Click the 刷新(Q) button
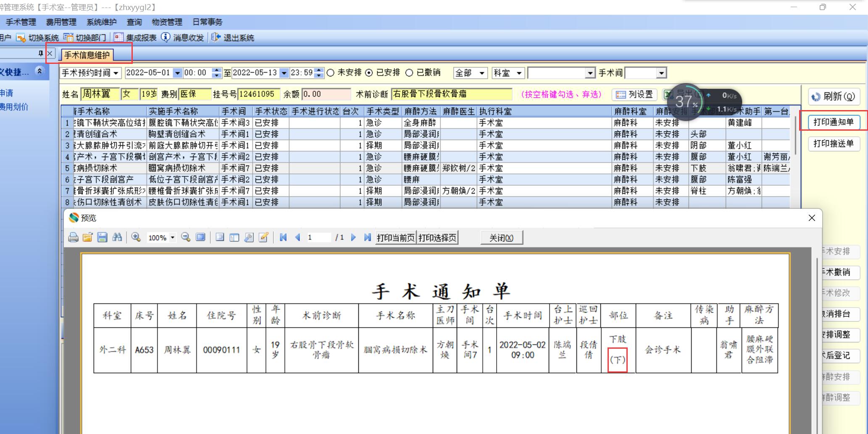This screenshot has height=434, width=868. tap(834, 97)
